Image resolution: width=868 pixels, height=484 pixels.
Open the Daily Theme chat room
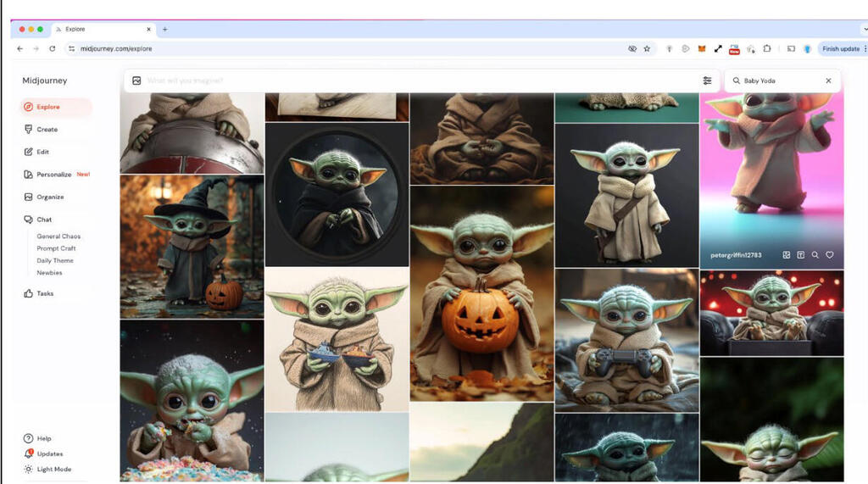[x=55, y=260]
